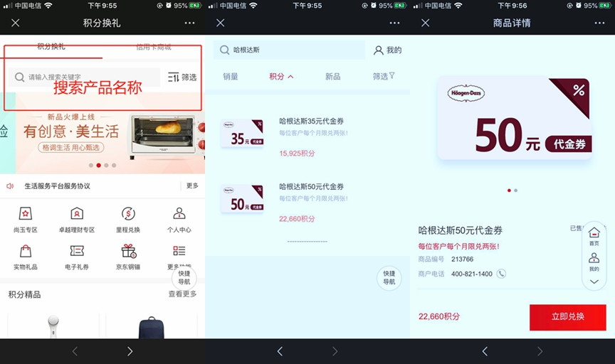Viewport: 615px width, 364px height.
Task: Close the 积分换礼 page with X
Action: tap(15, 23)
